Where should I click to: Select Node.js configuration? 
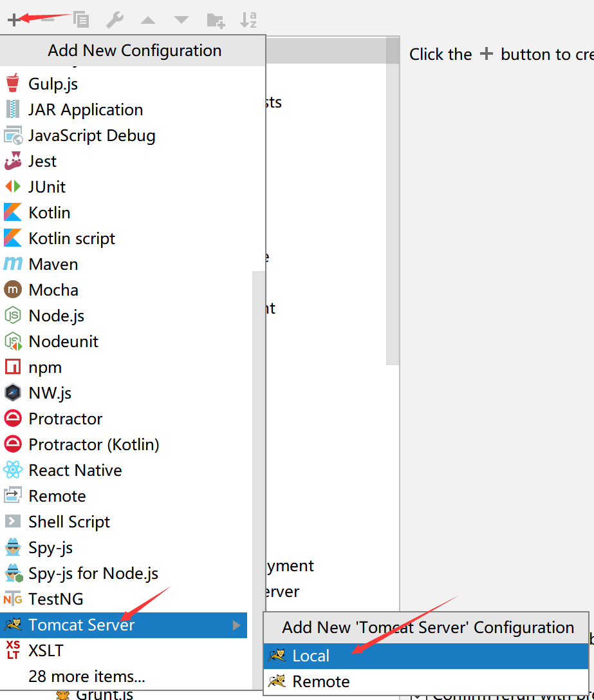[x=123, y=316]
